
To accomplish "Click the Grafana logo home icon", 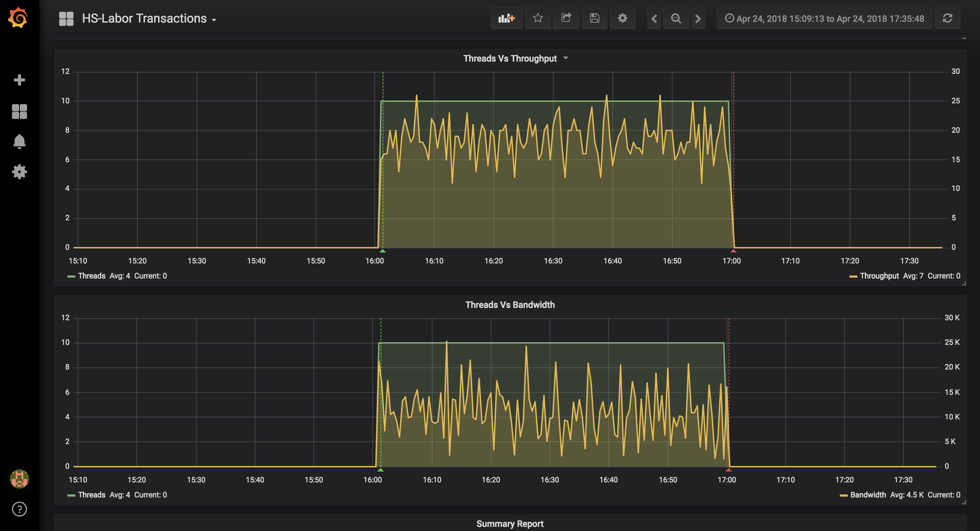I will [x=18, y=18].
